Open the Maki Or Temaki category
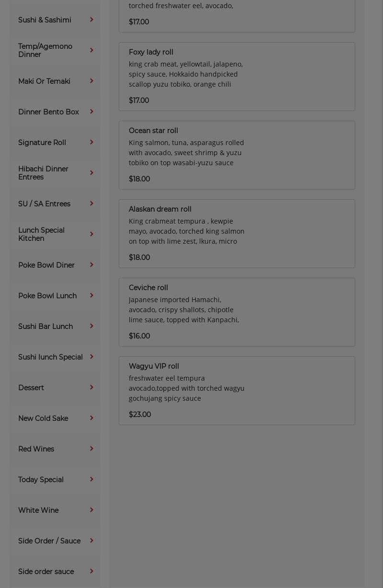Image resolution: width=383 pixels, height=588 pixels. [45, 81]
